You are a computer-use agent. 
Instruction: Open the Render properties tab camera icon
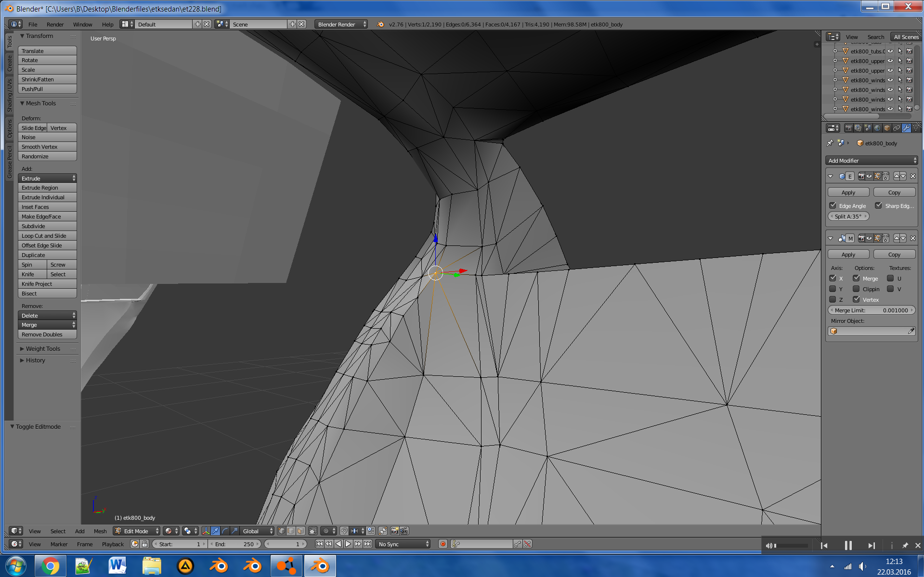point(848,128)
